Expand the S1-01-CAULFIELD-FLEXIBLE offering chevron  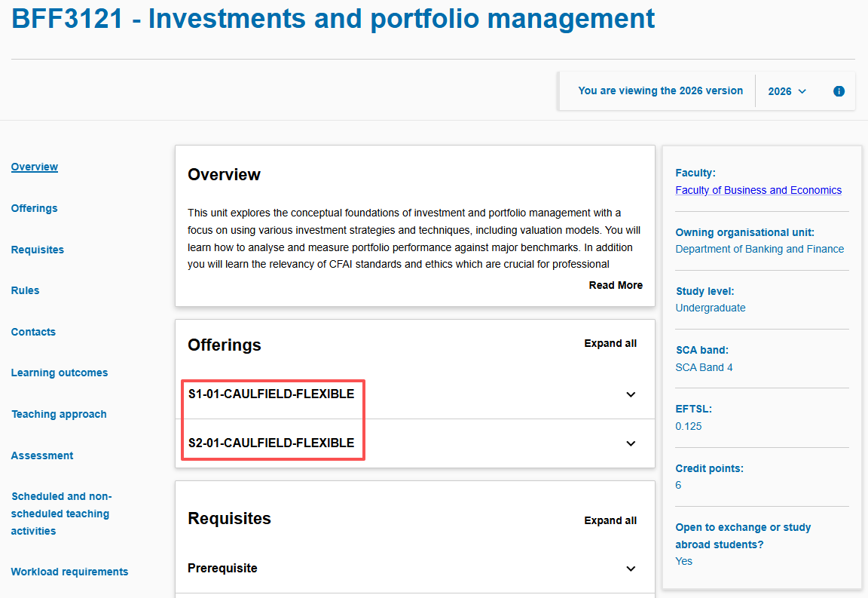[631, 394]
